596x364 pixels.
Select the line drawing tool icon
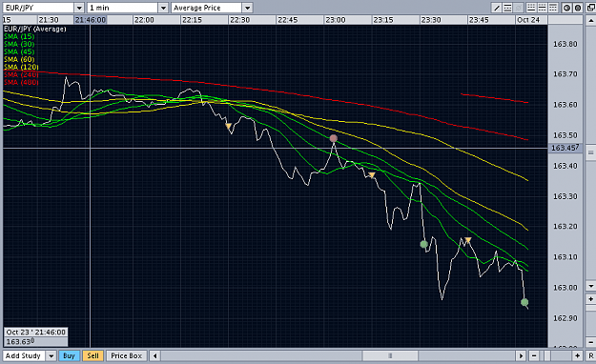click(497, 8)
